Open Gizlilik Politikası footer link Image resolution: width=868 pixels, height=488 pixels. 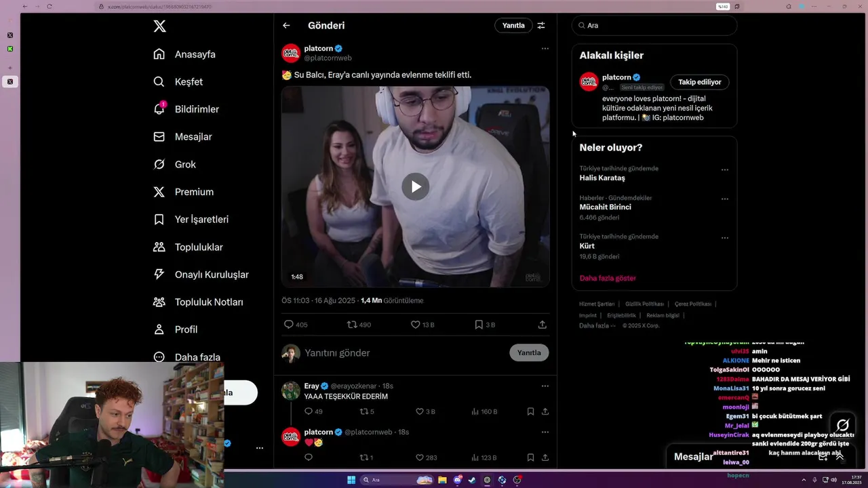point(644,304)
